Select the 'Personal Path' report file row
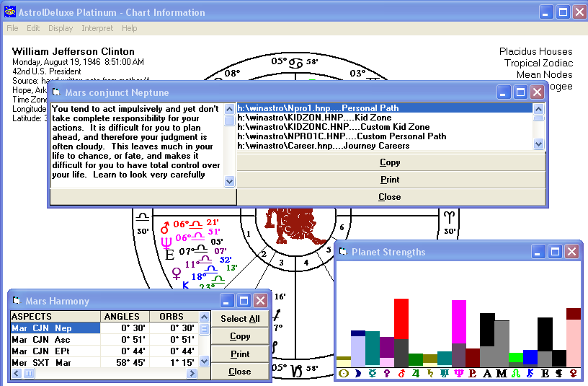The image size is (588, 386). [385, 108]
